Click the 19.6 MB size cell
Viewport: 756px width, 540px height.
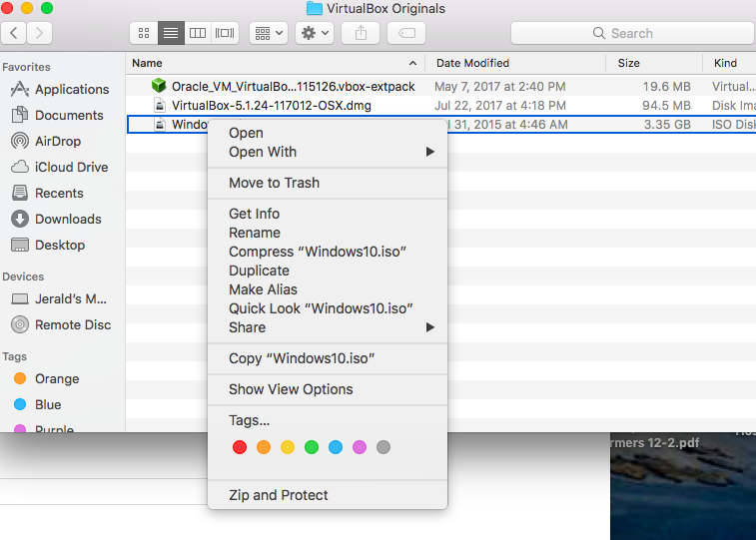pyautogui.click(x=666, y=87)
